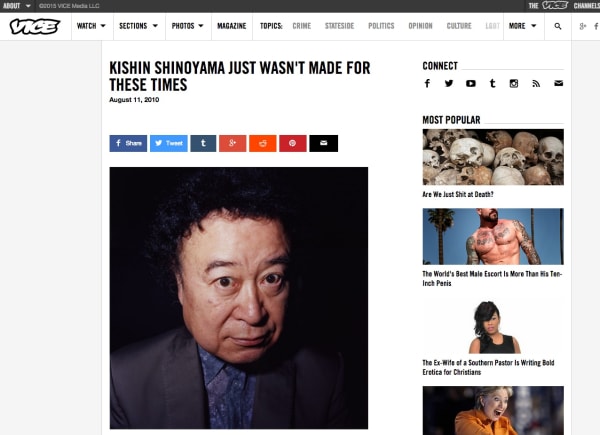Subscribe to RSS feed in Connect
The height and width of the screenshot is (435, 600).
point(536,83)
